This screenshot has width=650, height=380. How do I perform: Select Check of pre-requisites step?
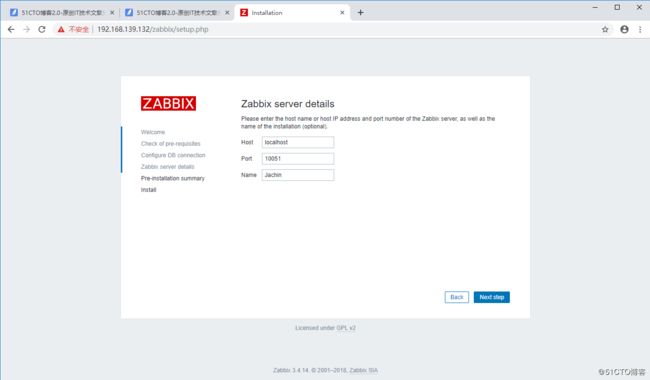[x=170, y=144]
